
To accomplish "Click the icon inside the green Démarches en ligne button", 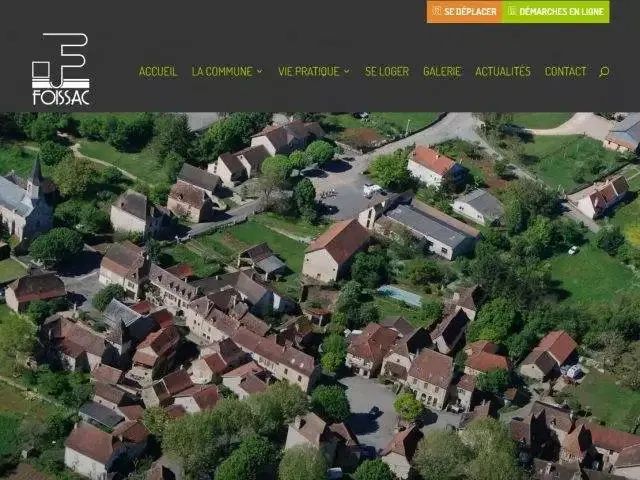I will (511, 11).
